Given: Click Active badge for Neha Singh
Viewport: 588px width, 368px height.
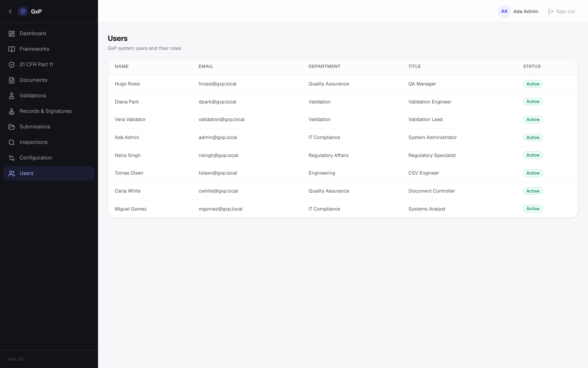Looking at the screenshot, I should pos(533,155).
